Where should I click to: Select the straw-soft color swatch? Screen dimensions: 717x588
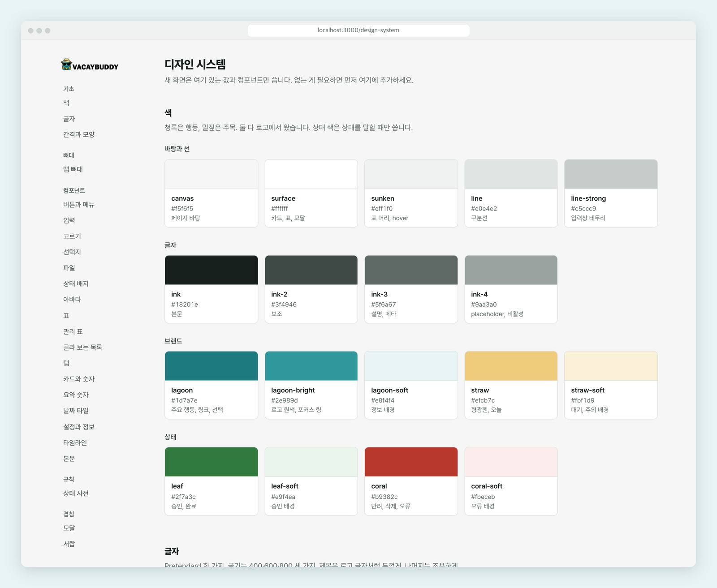tap(611, 366)
